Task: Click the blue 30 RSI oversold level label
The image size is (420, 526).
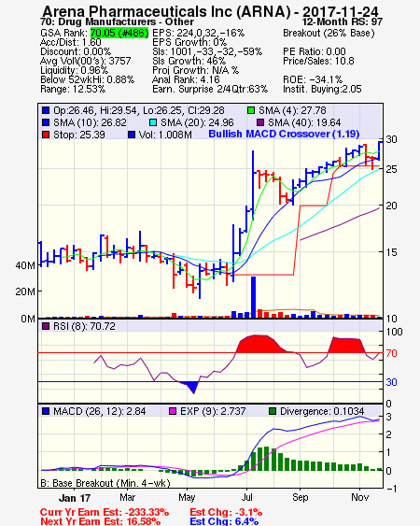Action: 391,382
